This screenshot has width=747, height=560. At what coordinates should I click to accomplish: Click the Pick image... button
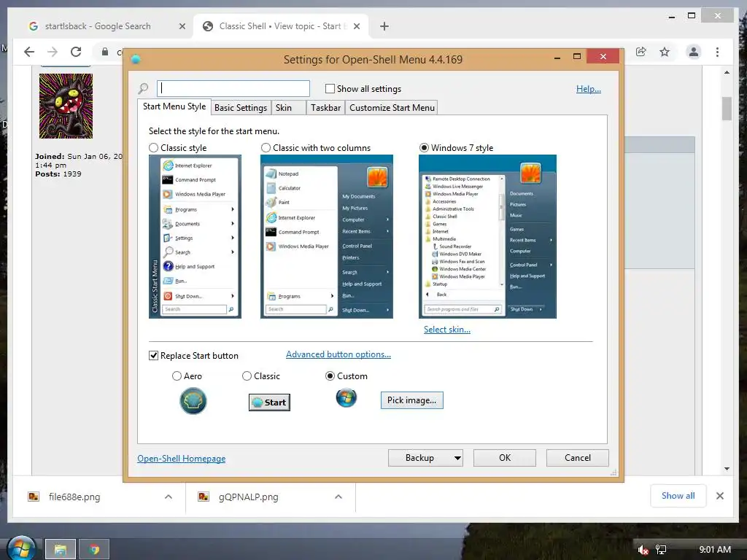coord(411,400)
